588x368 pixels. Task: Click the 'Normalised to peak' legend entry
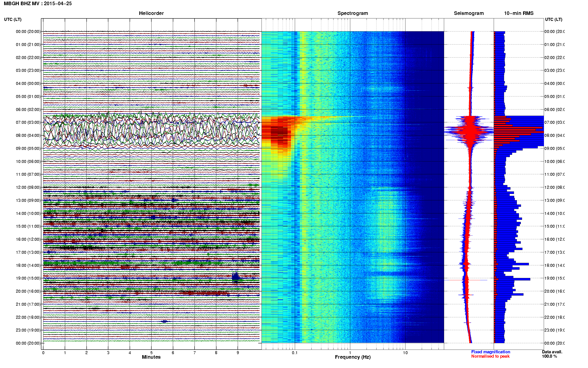point(490,356)
